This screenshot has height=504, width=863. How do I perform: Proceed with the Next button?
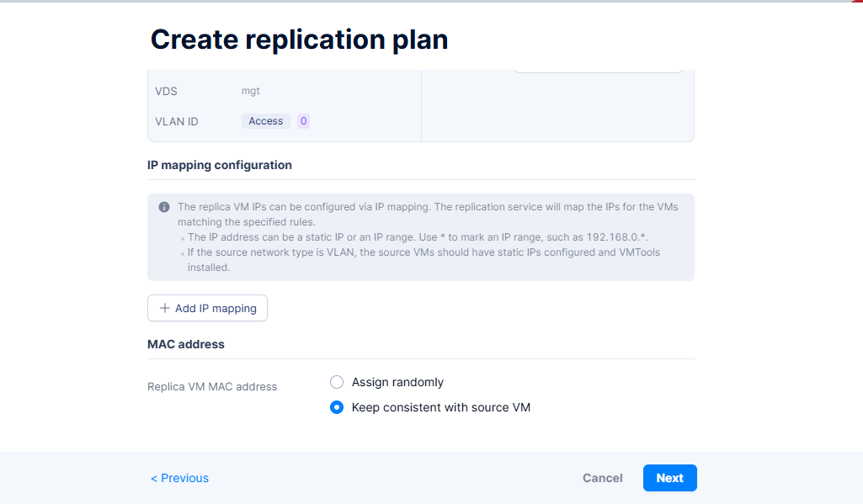(669, 478)
